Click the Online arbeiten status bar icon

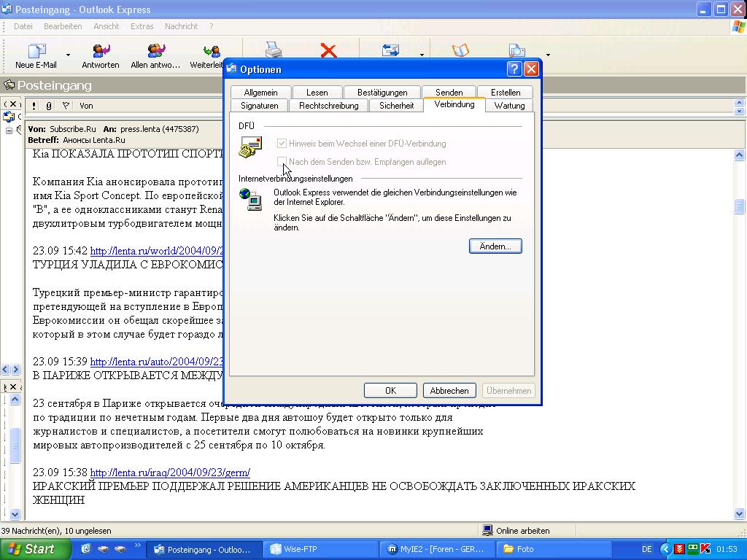(x=487, y=530)
